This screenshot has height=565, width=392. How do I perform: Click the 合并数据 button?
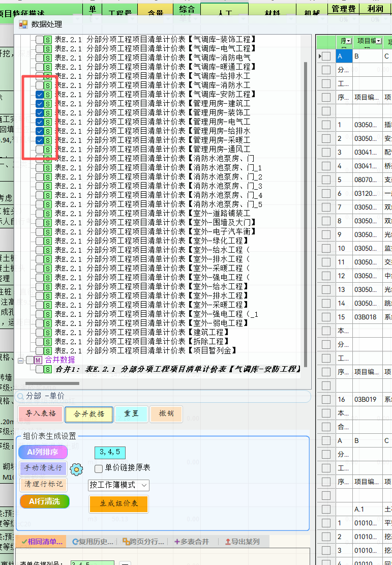click(x=89, y=414)
